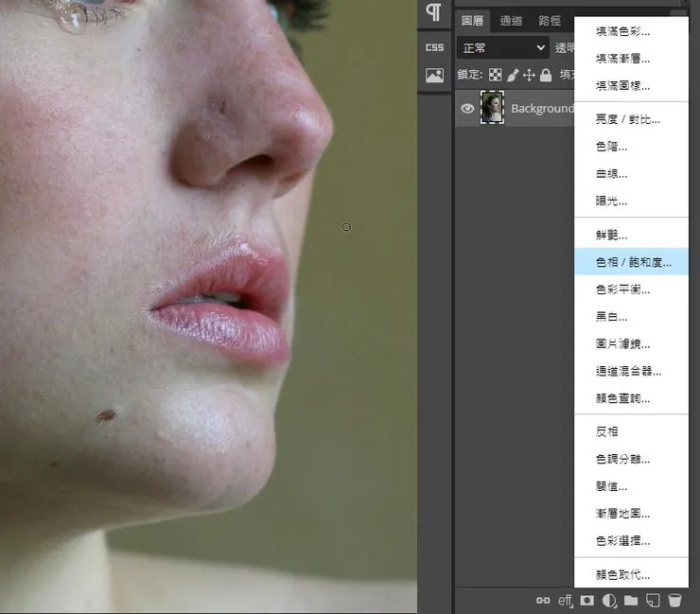Create a new layer icon
The height and width of the screenshot is (614, 700).
point(653,601)
